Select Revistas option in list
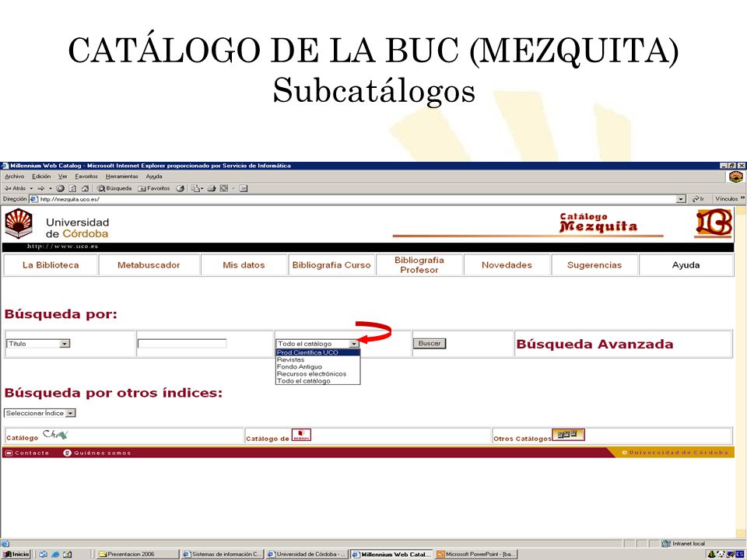The height and width of the screenshot is (560, 747). 317,360
